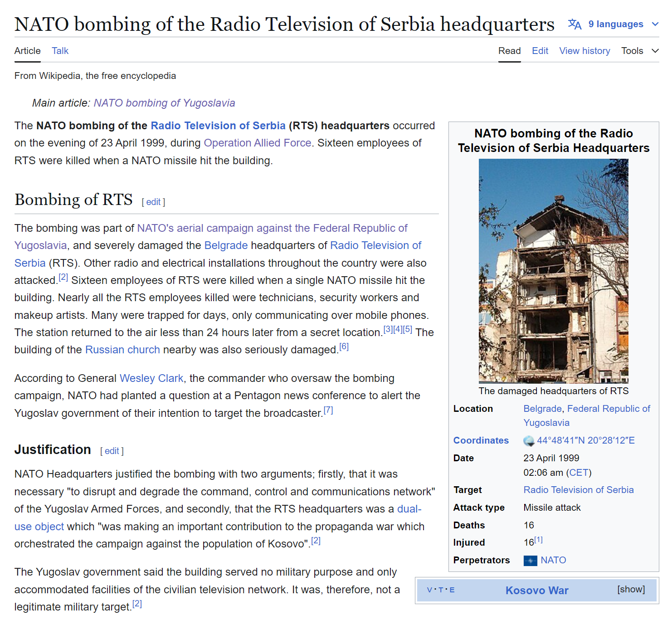The height and width of the screenshot is (630, 672).
Task: Click citation 2 after legitimate military target
Action: 137,604
